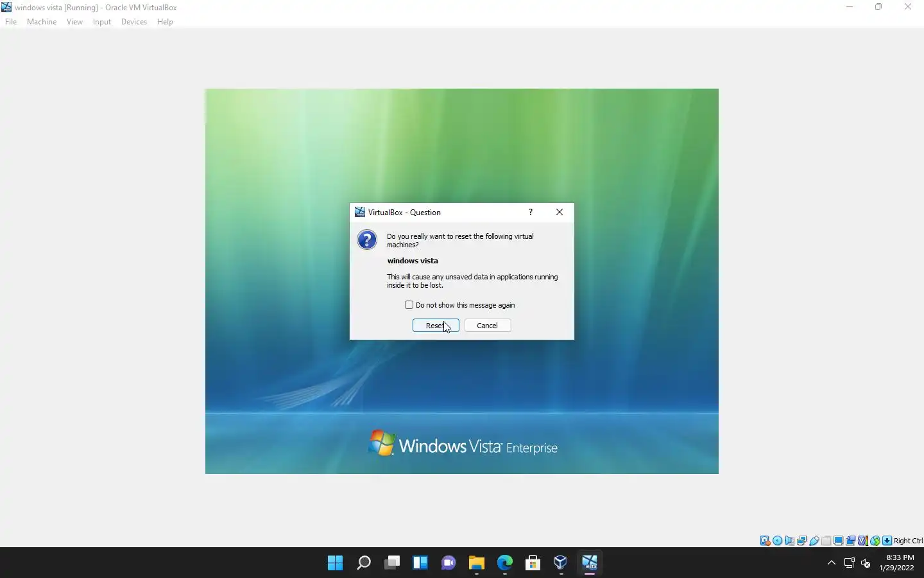Viewport: 924px width, 578px height.
Task: Click the muted volume tray icon
Action: [866, 563]
